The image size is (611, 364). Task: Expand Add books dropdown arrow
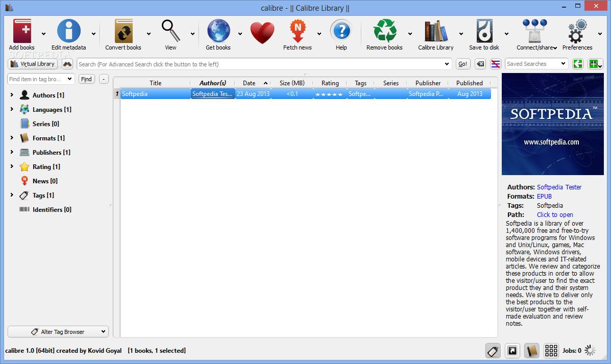(x=44, y=34)
